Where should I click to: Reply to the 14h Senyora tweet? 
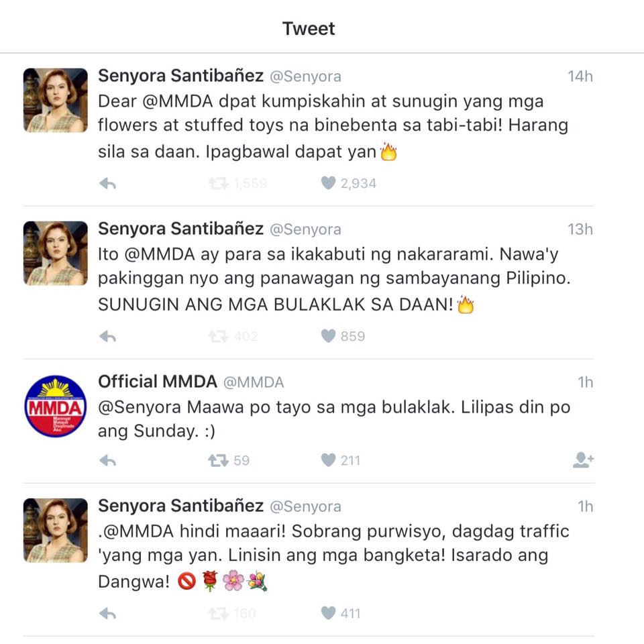tap(107, 184)
